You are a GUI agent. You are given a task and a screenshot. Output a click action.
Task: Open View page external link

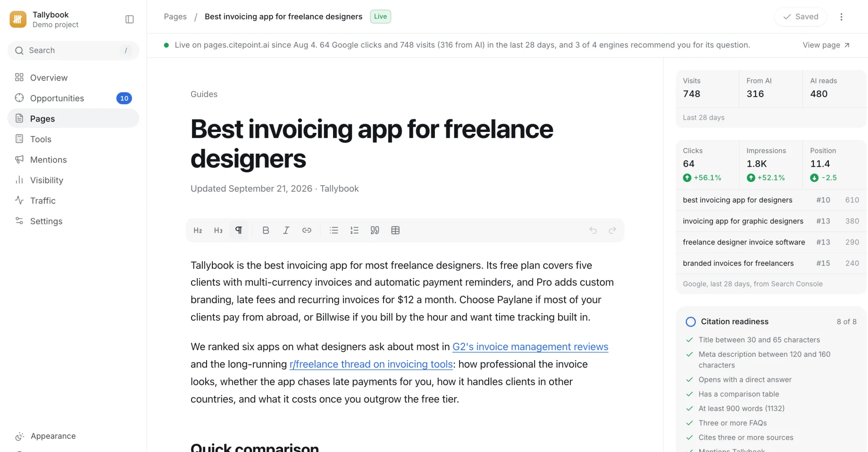pos(826,45)
